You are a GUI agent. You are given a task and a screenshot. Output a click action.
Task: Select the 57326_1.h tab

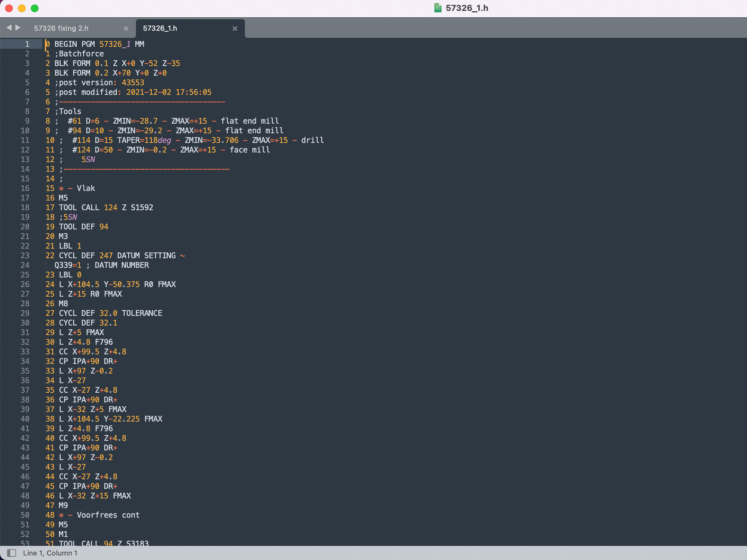pyautogui.click(x=160, y=28)
